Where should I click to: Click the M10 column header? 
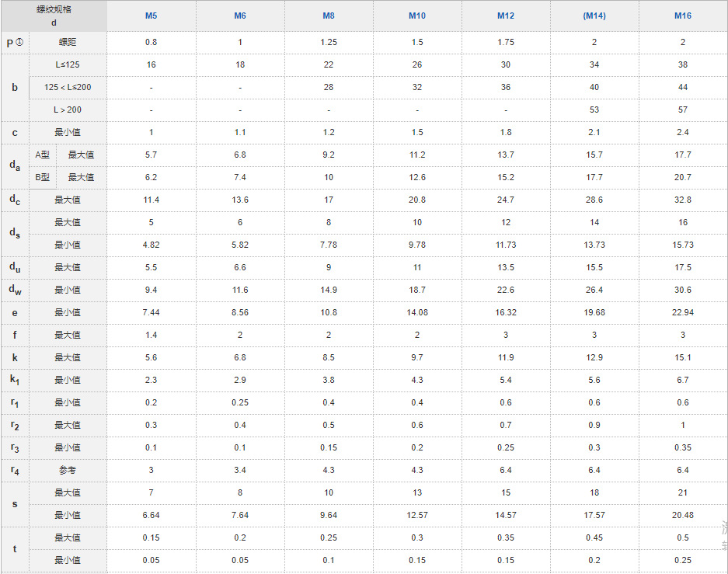coord(417,16)
